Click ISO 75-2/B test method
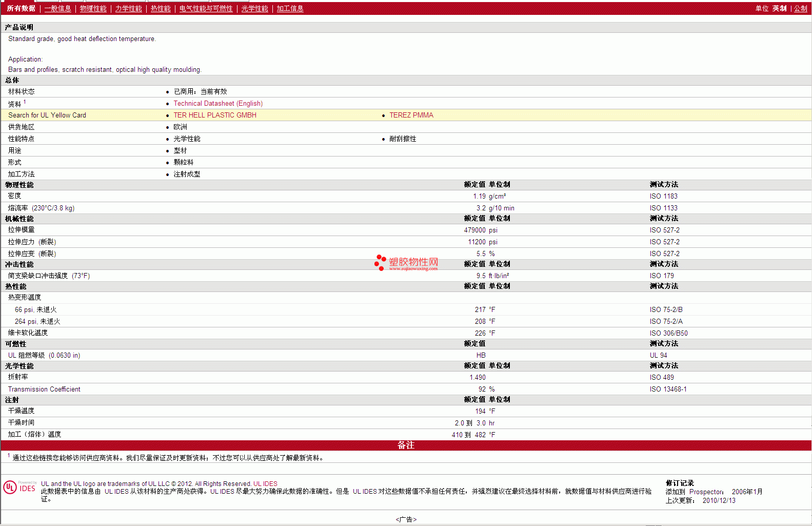812x526 pixels. coord(666,309)
